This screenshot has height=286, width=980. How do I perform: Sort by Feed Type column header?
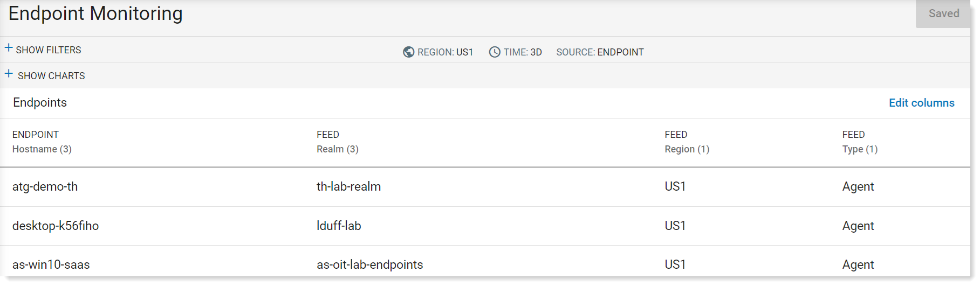tap(860, 142)
